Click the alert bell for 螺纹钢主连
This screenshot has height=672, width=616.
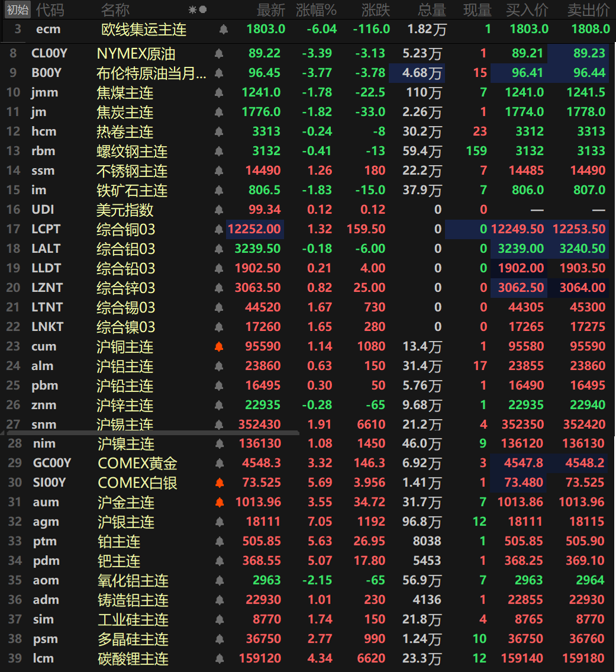coord(219,151)
